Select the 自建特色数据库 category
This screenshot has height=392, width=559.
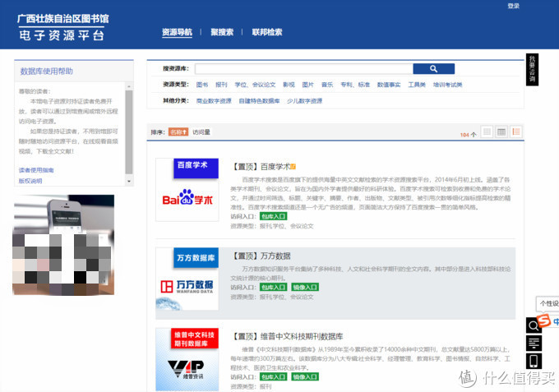click(x=259, y=101)
